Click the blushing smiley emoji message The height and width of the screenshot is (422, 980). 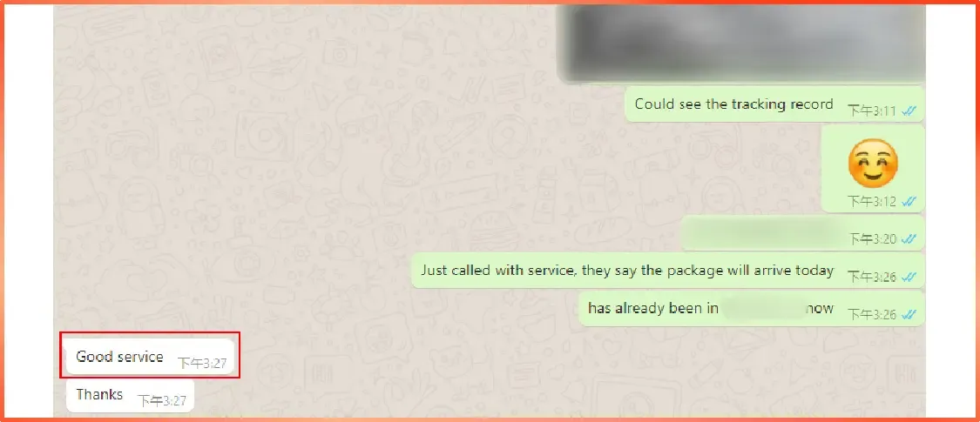pyautogui.click(x=873, y=164)
